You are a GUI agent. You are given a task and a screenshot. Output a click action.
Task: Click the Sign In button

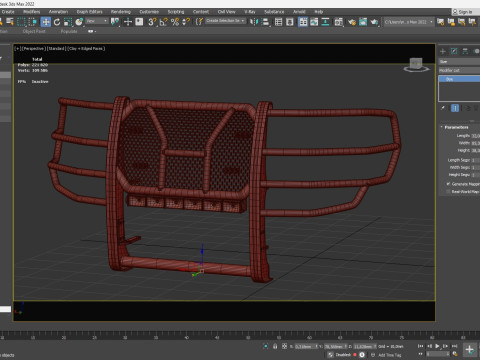point(465,12)
